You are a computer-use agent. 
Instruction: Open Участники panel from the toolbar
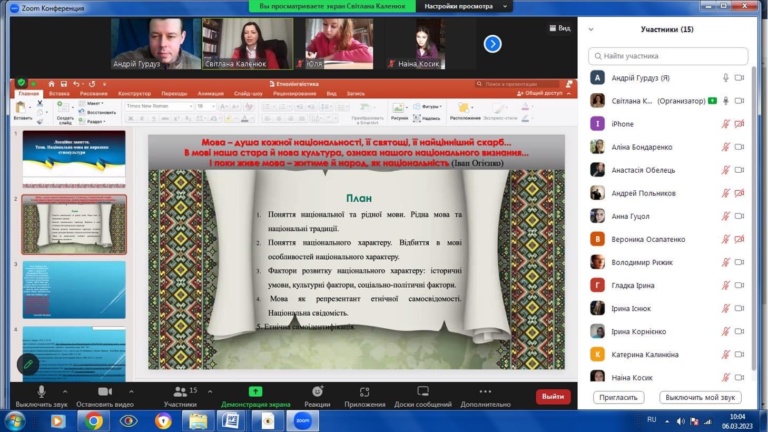(x=179, y=391)
